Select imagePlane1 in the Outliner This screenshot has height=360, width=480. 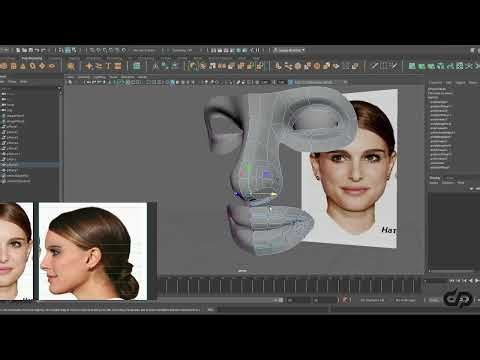[13, 116]
